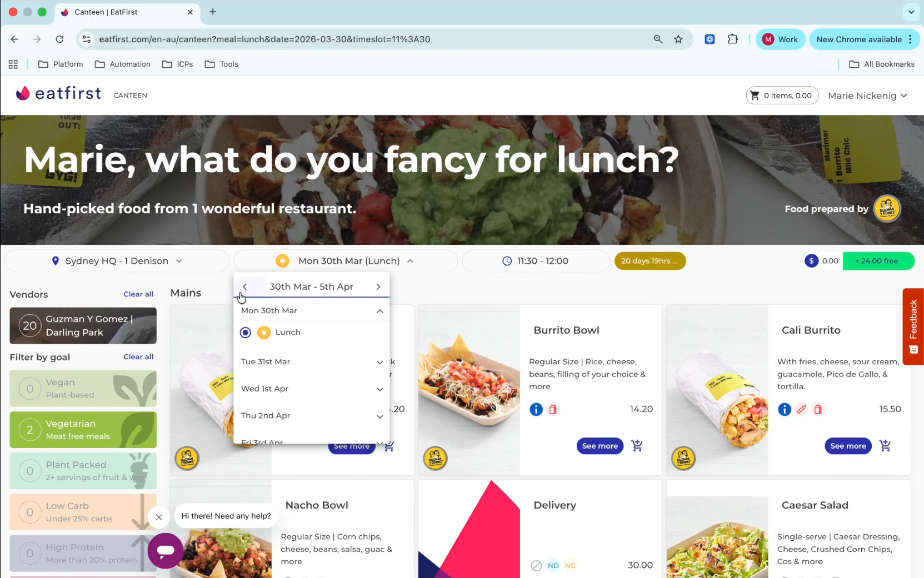Click the eatfirst logo
The height and width of the screenshot is (578, 924).
tap(58, 93)
